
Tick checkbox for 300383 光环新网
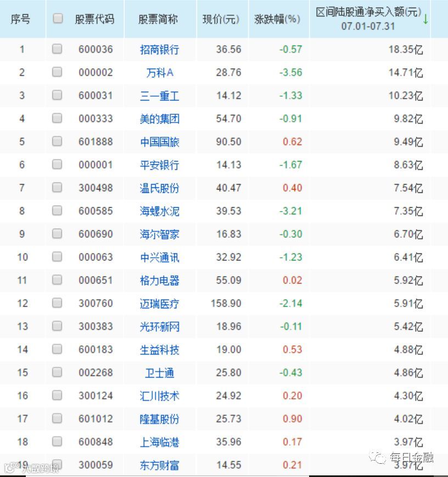(57, 326)
